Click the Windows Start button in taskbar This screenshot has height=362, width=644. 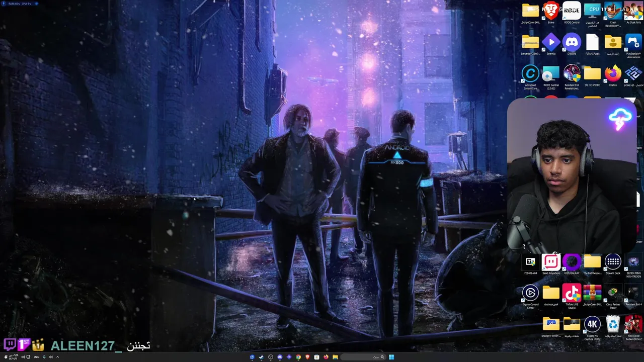[391, 357]
